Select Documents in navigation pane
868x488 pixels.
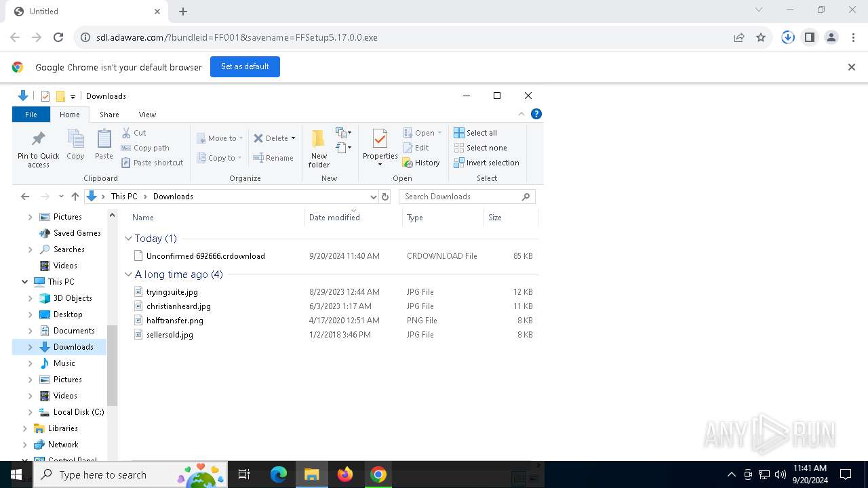74,331
